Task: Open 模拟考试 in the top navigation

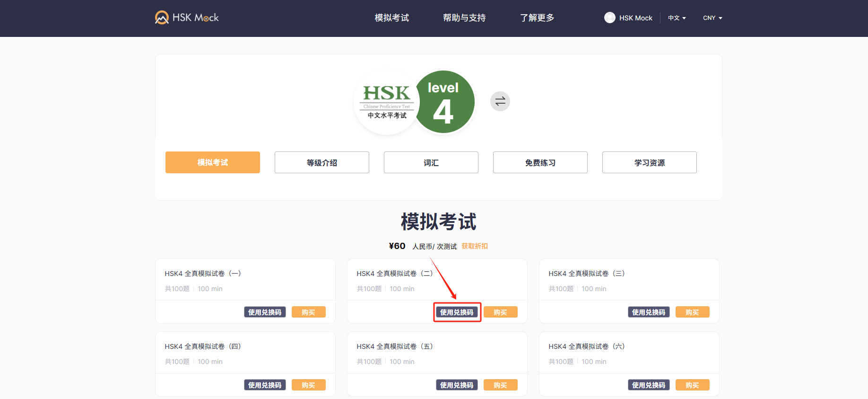Action: pyautogui.click(x=391, y=18)
